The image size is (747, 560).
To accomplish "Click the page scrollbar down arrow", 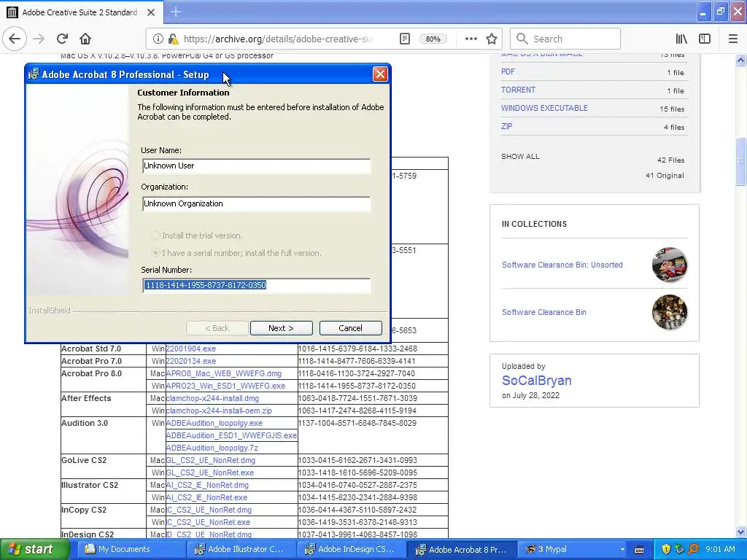I will pos(740,532).
